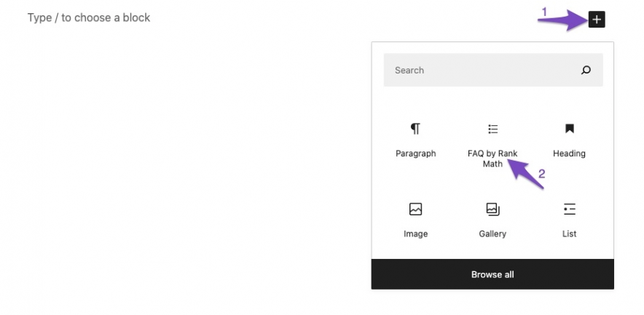Screen dimensions: 644x315
Task: Click the "Paragraph" text label
Action: [415, 153]
